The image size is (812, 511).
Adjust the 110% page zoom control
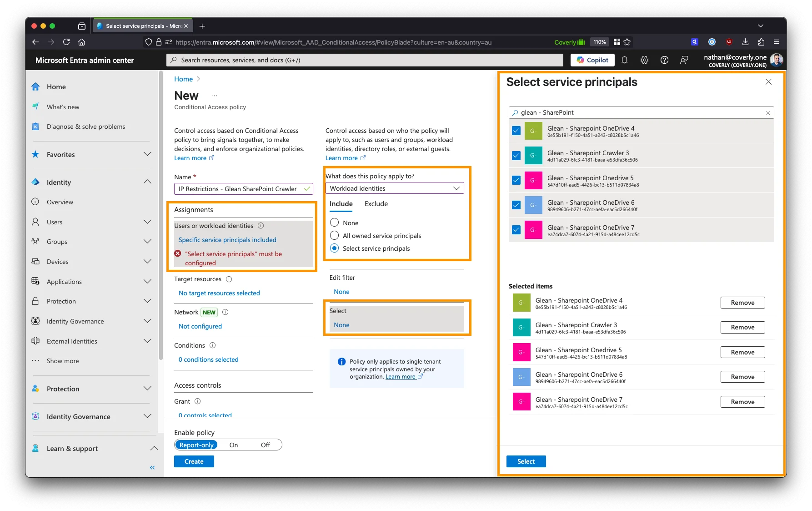(599, 41)
